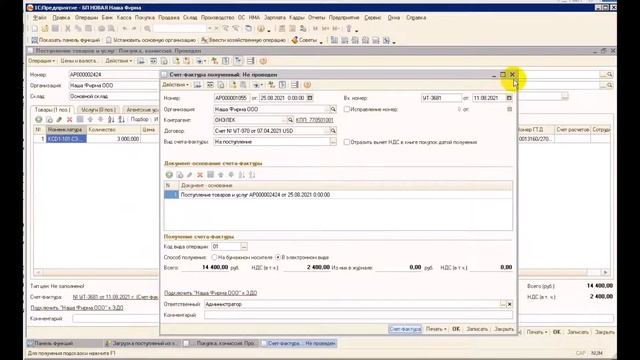Click the search magnifier icon in main toolbar

click(147, 29)
